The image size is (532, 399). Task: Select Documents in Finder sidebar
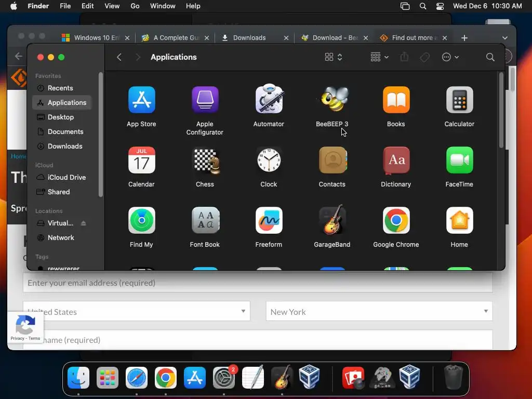point(65,131)
